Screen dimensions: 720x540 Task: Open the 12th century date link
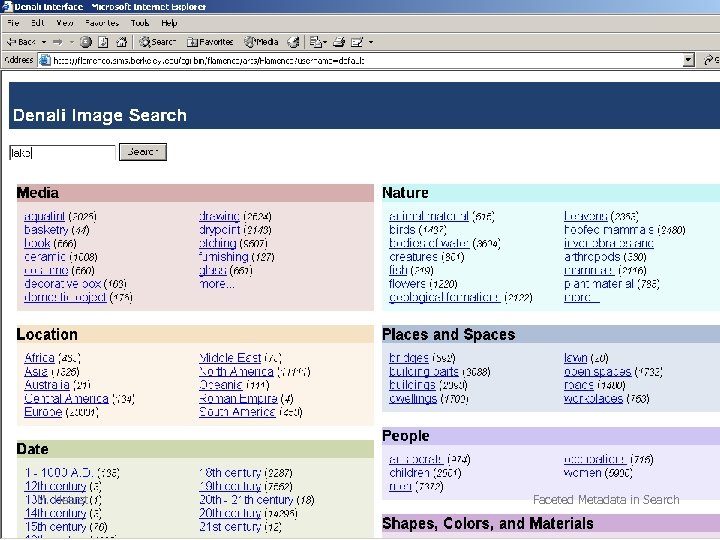click(x=55, y=486)
